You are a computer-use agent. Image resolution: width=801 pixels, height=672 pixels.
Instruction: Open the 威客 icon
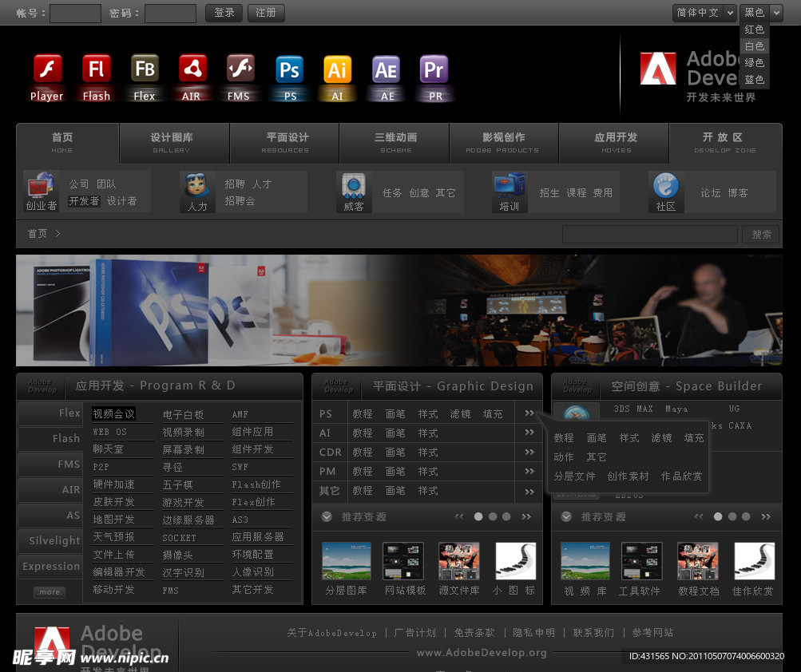(354, 186)
